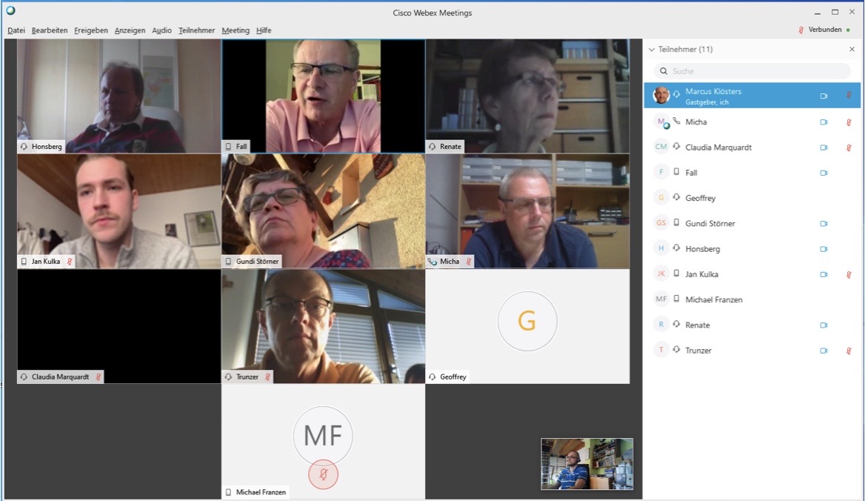Click the CM avatar for Claudia Marquardt

661,147
